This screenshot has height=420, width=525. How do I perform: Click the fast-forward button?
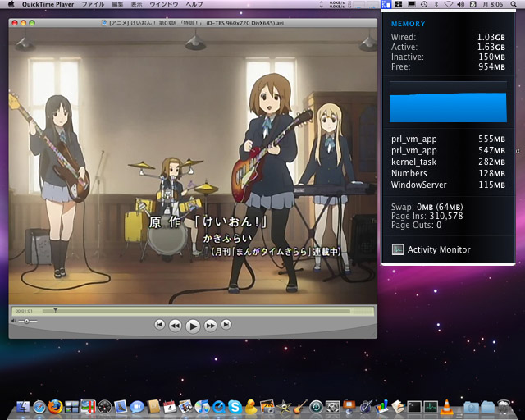211,325
